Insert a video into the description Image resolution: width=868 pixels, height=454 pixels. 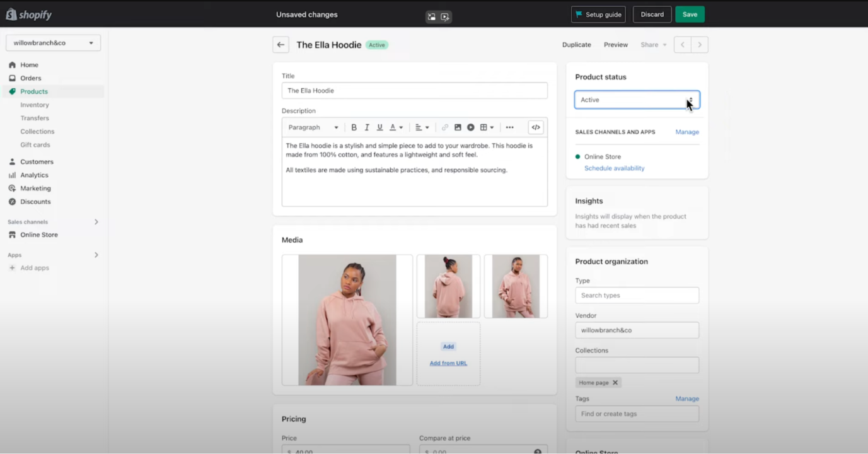(470, 127)
